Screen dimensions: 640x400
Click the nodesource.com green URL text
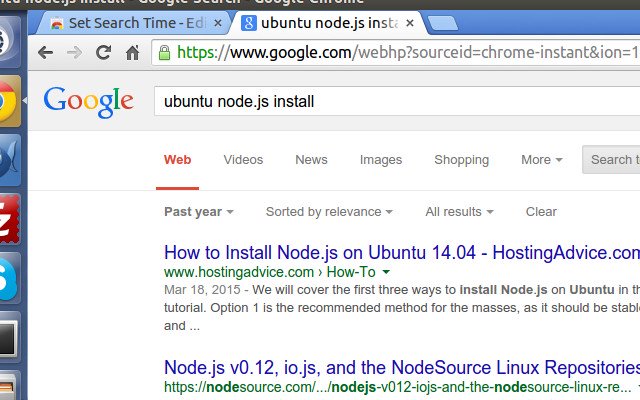pyautogui.click(x=398, y=387)
